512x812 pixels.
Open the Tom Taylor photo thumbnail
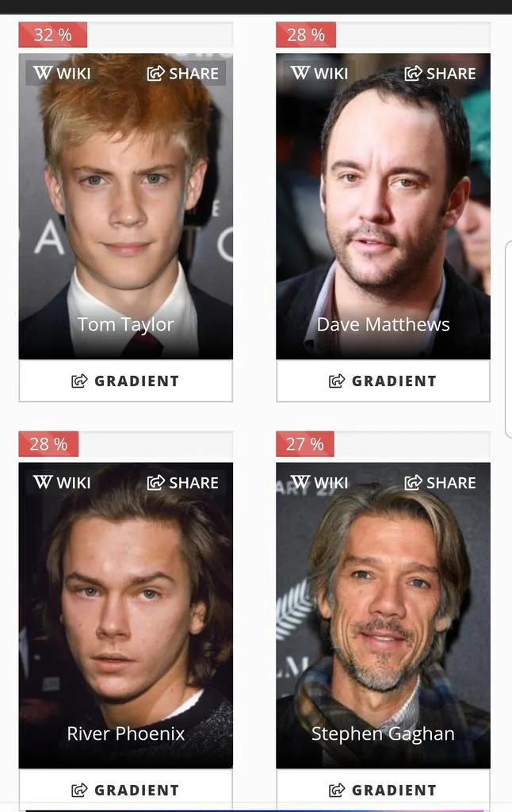[126, 206]
